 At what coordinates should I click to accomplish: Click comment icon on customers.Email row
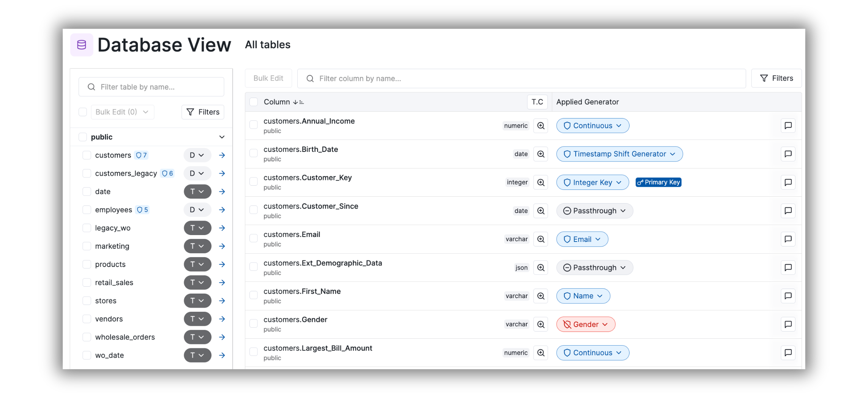tap(788, 239)
